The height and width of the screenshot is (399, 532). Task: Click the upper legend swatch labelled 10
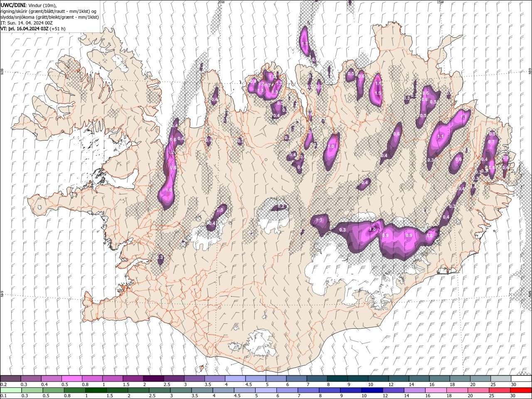click(x=378, y=379)
